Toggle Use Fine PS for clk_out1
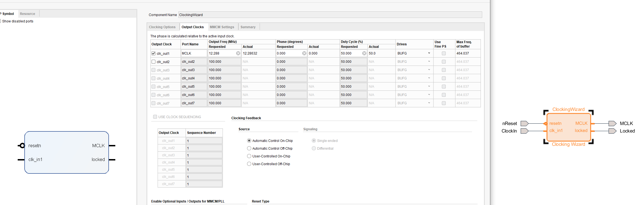Viewport: 644px width, 205px height. tap(444, 53)
